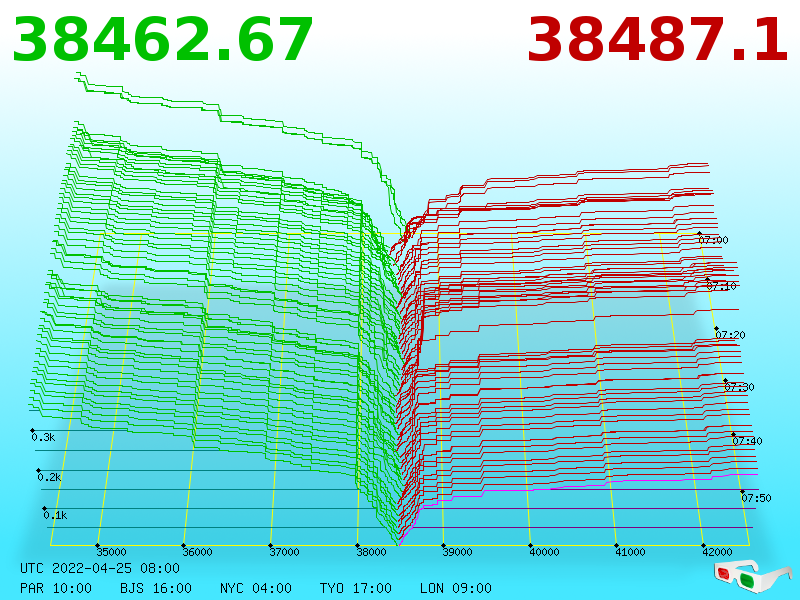Click the 36000 price axis label
Viewport: 800px width, 600px height.
(x=197, y=552)
